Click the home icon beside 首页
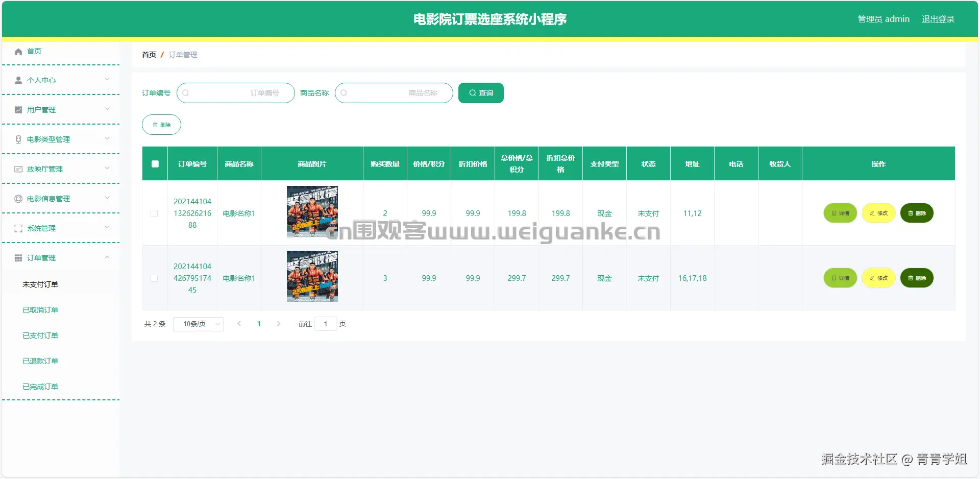Image resolution: width=980 pixels, height=479 pixels. point(18,51)
